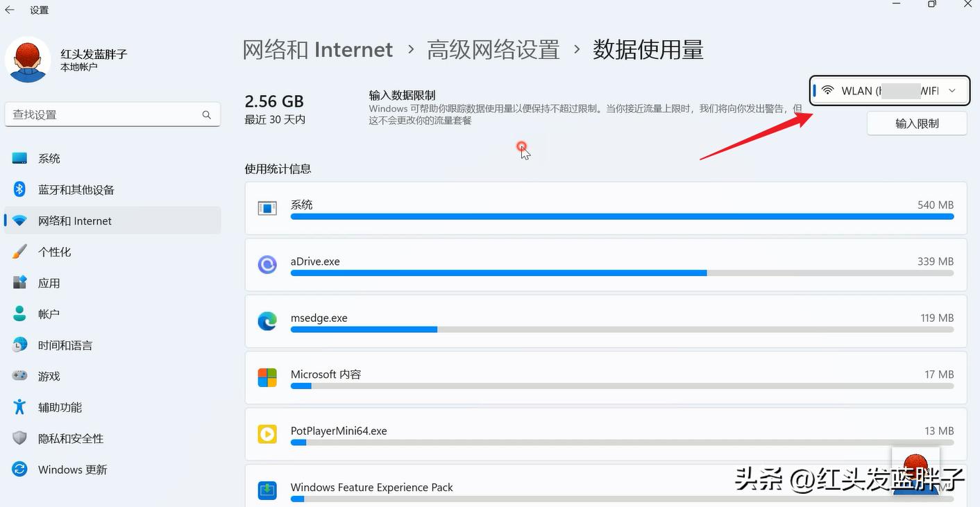
Task: Click the Microsoft 内容 logo icon
Action: 267,377
